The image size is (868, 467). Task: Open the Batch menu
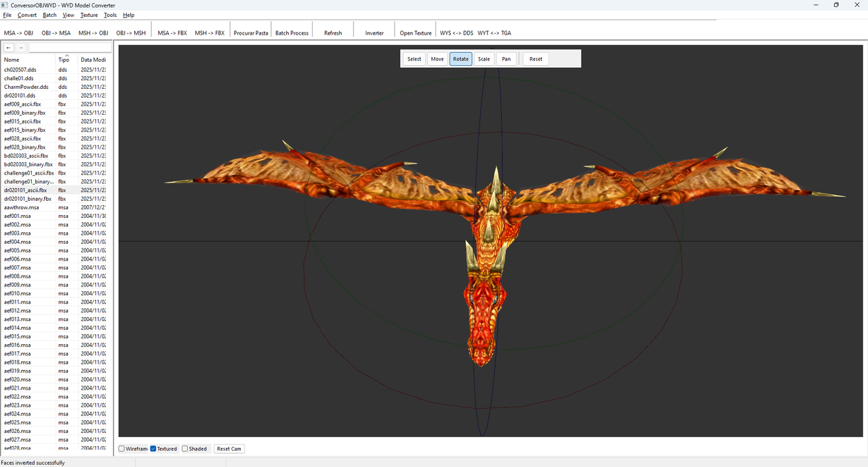click(50, 15)
